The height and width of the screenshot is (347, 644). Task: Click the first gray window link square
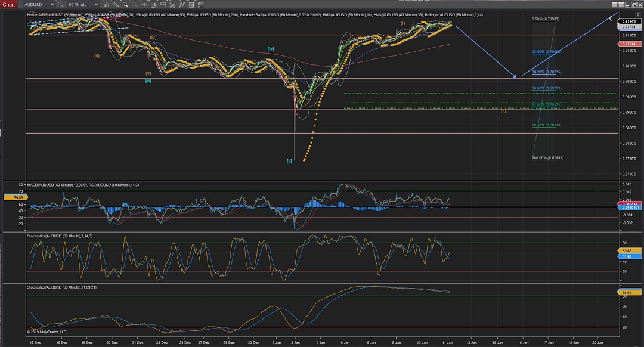[615, 5]
